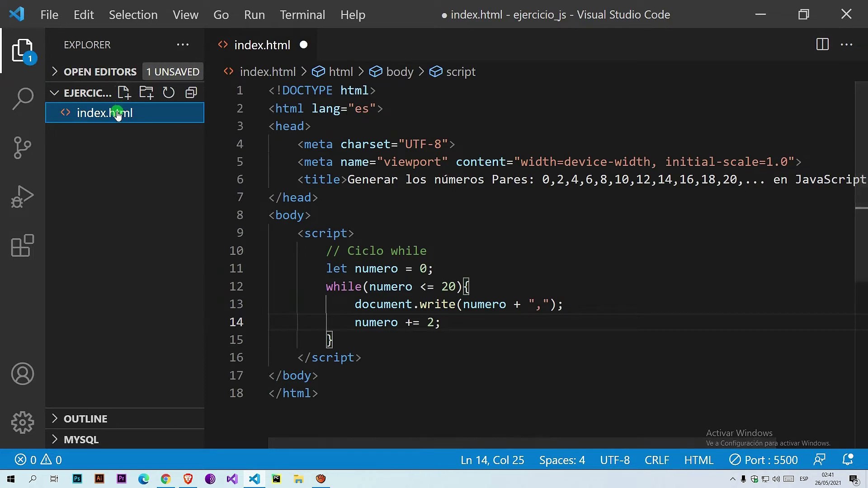Viewport: 868px width, 488px height.
Task: Expand the MySQL section
Action: [125, 439]
